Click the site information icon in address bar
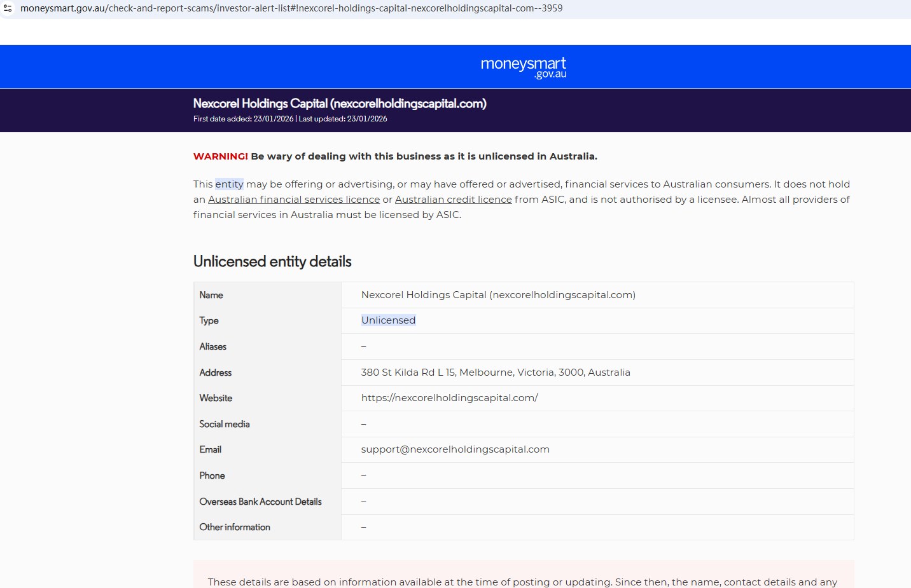The height and width of the screenshot is (588, 911). point(8,8)
